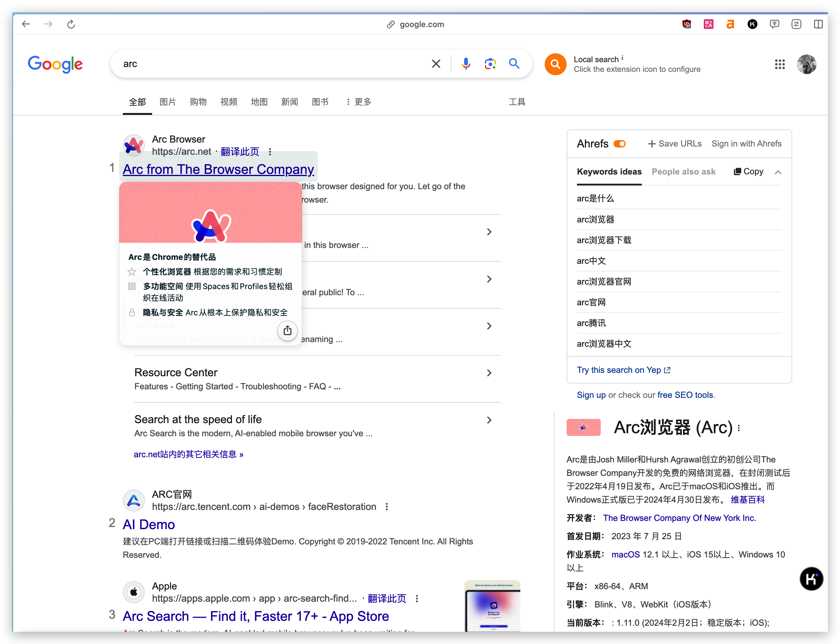
Task: Disable the Ahrefs toggle switch
Action: click(620, 144)
